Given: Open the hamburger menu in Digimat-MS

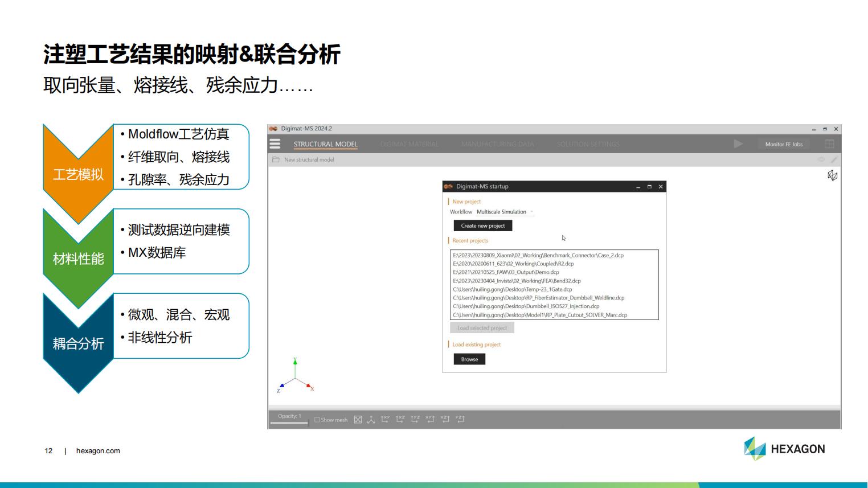Looking at the screenshot, I should [x=275, y=144].
